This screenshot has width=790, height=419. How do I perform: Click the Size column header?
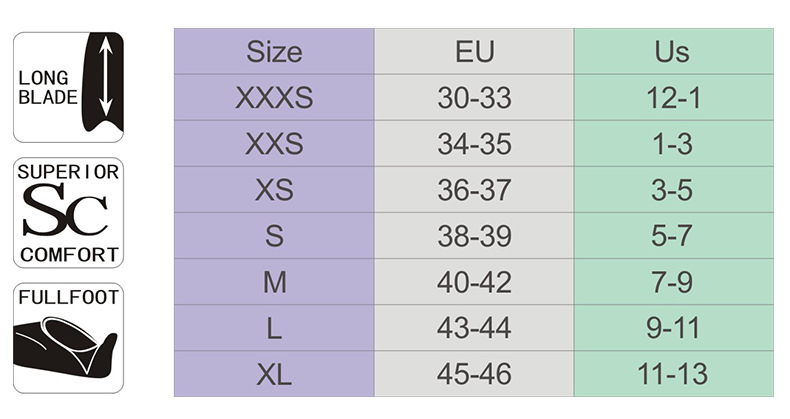pyautogui.click(x=274, y=51)
